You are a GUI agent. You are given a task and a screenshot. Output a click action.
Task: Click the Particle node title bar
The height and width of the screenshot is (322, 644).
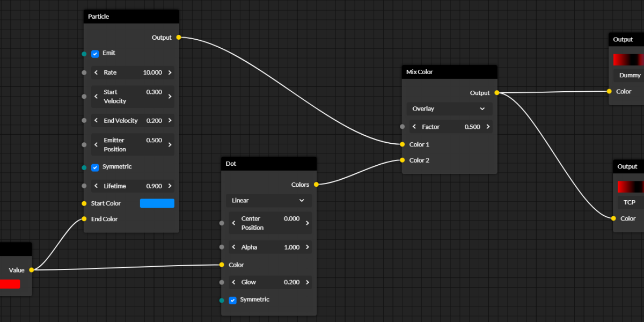[131, 17]
